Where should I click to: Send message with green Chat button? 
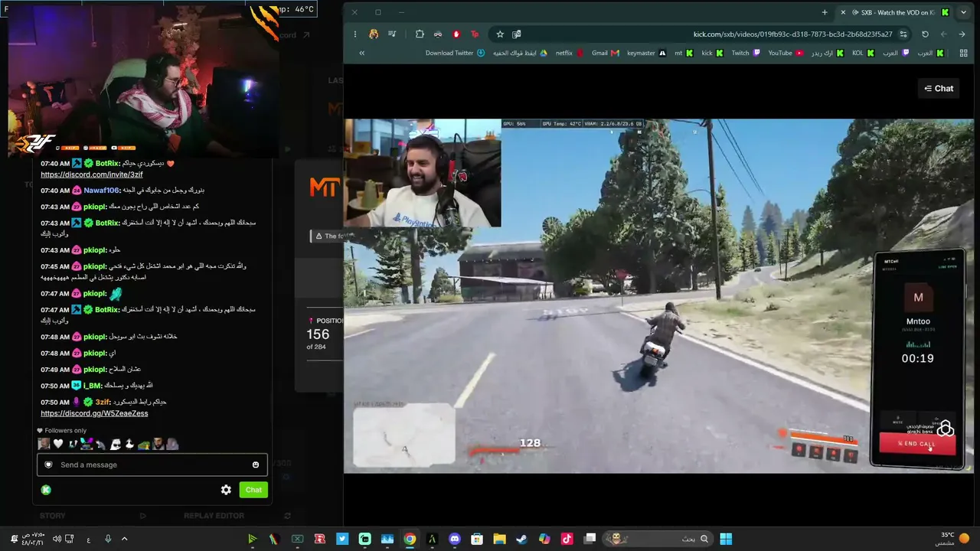coord(253,490)
